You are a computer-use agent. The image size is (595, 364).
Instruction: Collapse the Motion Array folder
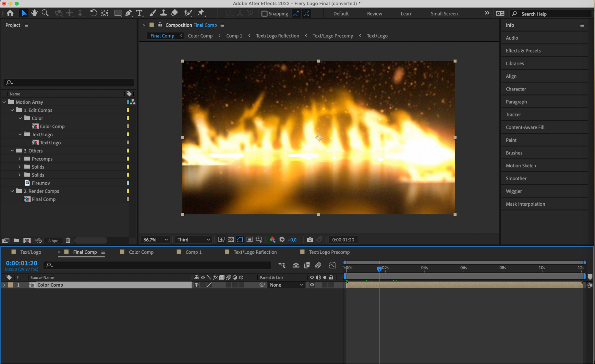coord(4,102)
